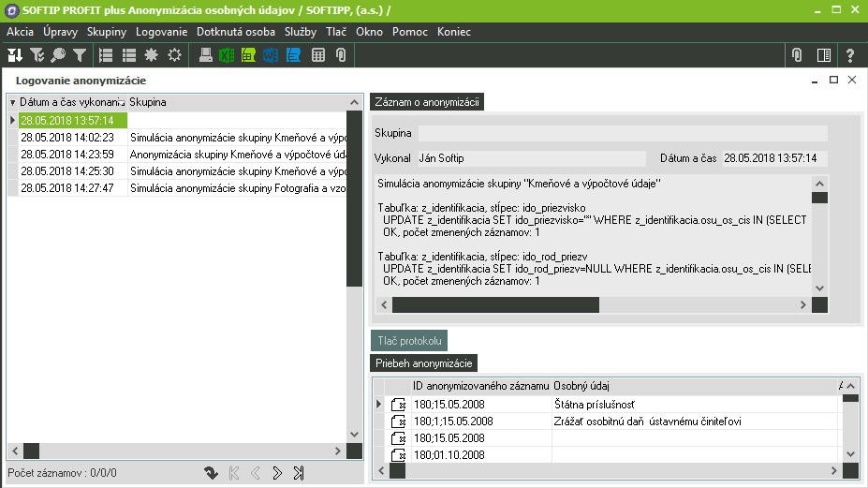
Task: Click the printer icon in toolbar
Action: coord(206,55)
